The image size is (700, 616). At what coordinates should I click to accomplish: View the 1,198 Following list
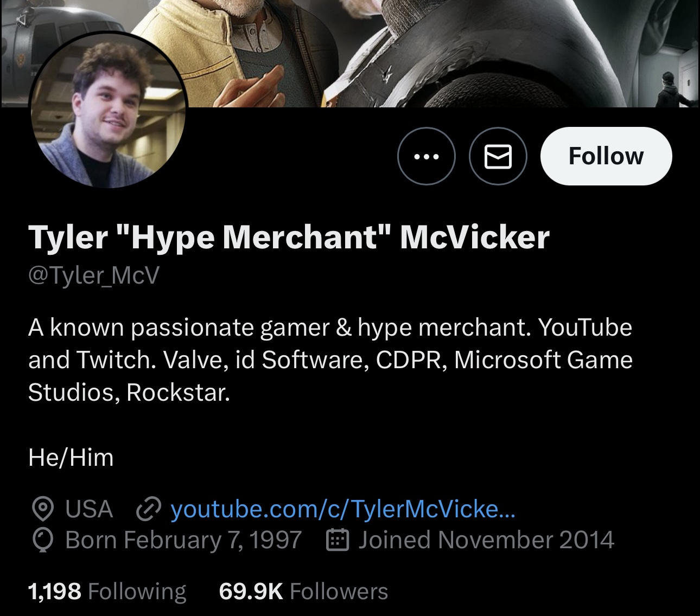click(107, 591)
